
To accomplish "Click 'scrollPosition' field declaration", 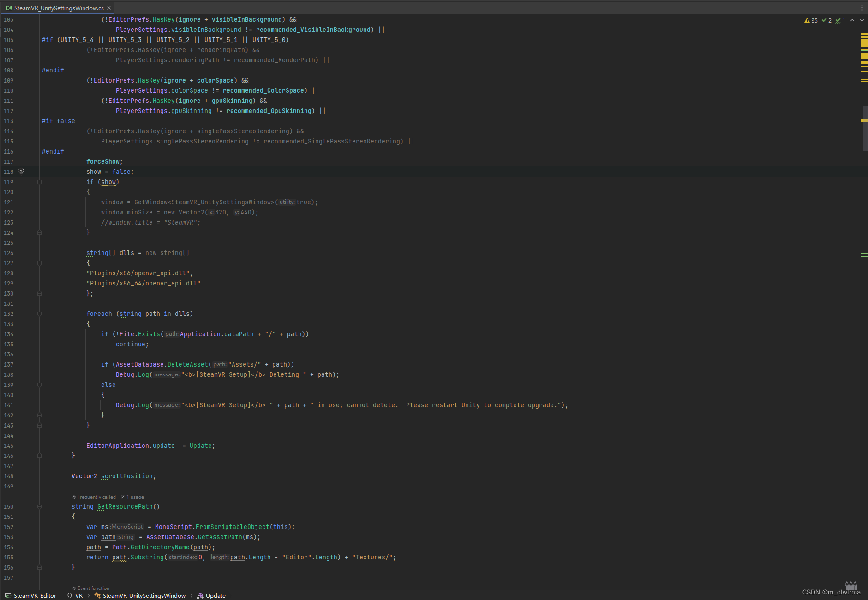I will 126,476.
